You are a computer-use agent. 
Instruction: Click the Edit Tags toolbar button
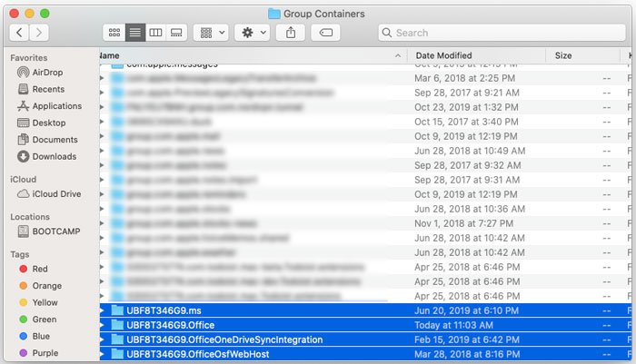[325, 33]
